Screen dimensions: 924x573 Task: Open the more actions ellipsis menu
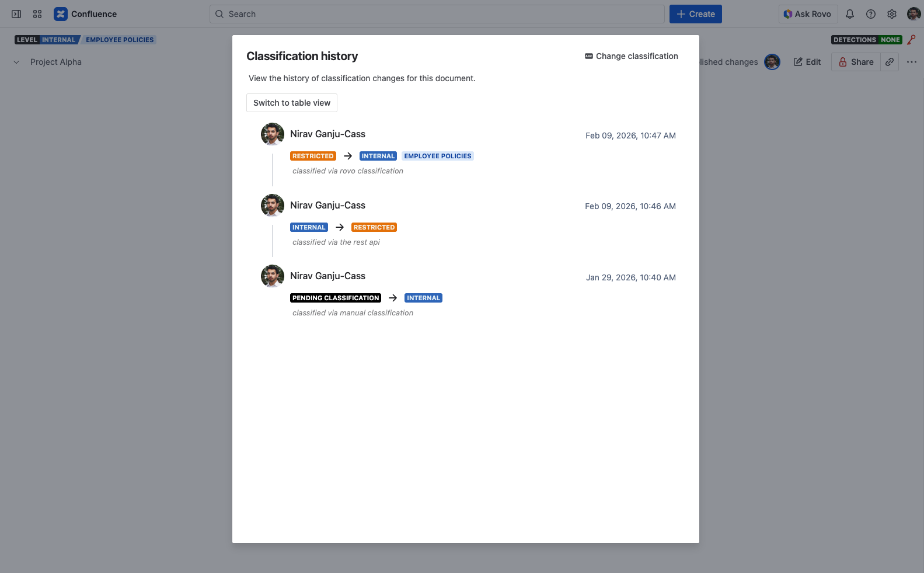tap(912, 62)
